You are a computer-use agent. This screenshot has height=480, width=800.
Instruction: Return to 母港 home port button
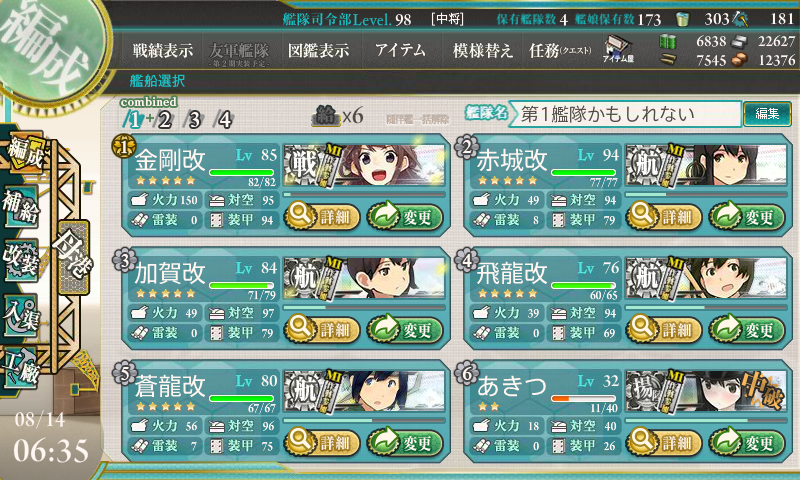[x=74, y=257]
